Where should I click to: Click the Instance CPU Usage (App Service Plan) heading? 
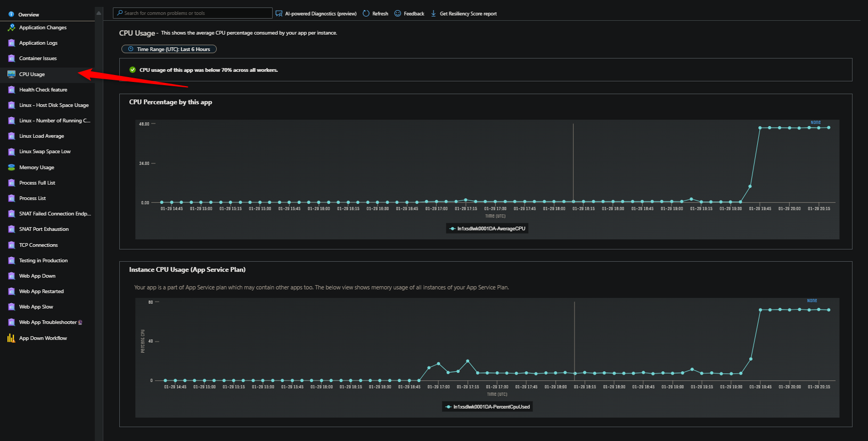(187, 270)
